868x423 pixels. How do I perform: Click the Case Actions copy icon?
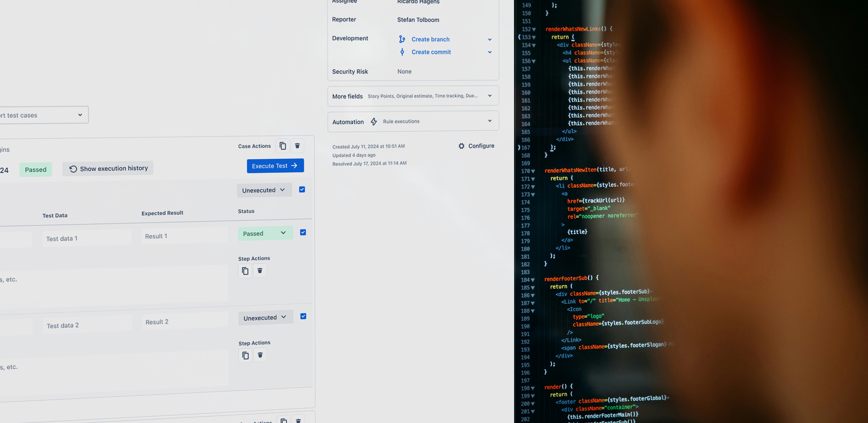point(283,146)
